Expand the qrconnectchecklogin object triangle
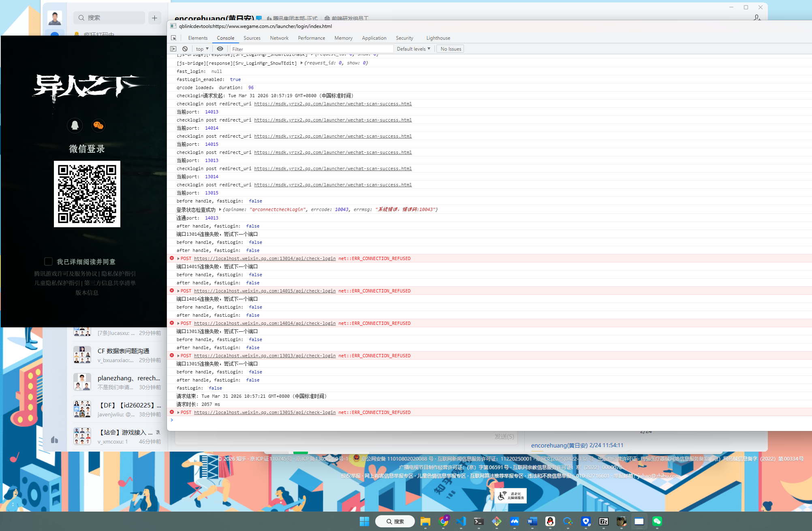Screen dimensions: 812x531 pos(220,210)
